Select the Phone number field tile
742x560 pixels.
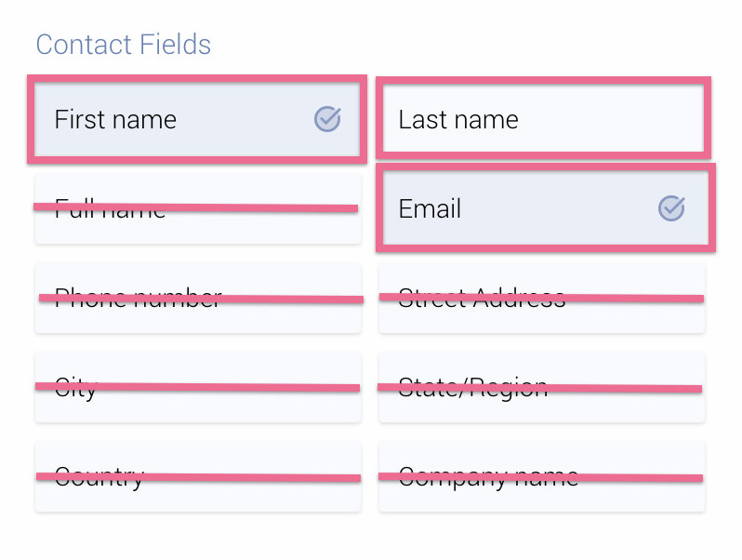click(x=198, y=316)
